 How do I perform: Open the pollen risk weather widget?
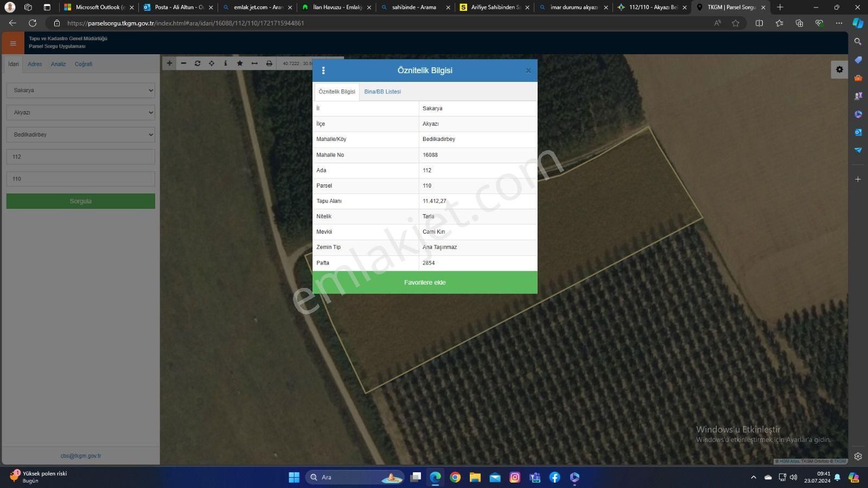(x=38, y=477)
